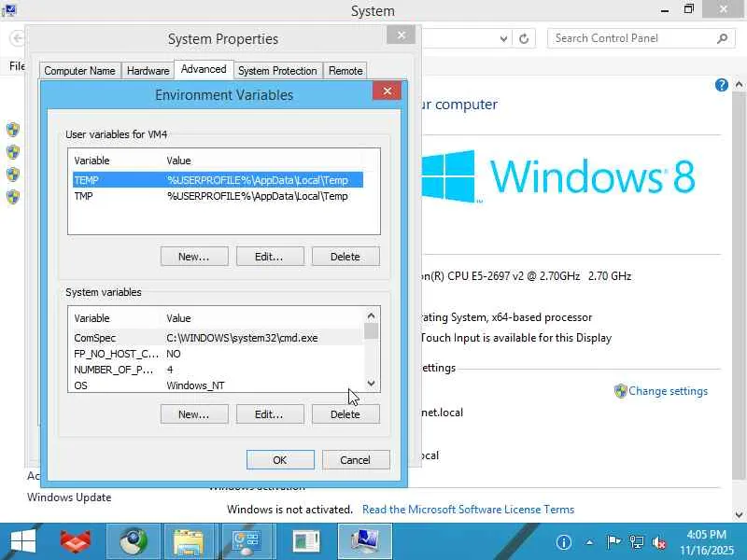This screenshot has height=560, width=747.
Task: Select the FP_NO_HOST_C... system variable
Action: pos(218,354)
